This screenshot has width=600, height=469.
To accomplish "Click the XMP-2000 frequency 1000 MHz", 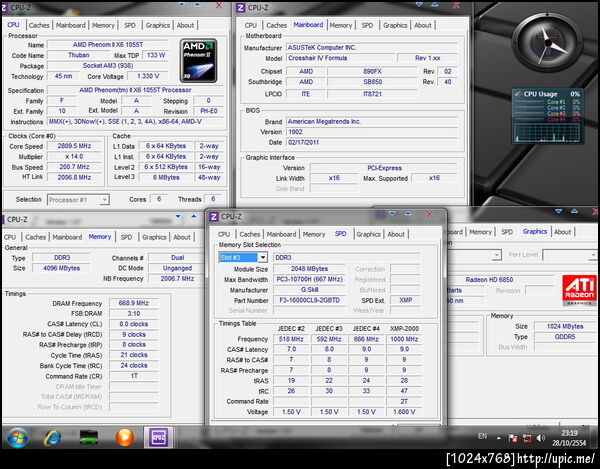I will tap(404, 339).
